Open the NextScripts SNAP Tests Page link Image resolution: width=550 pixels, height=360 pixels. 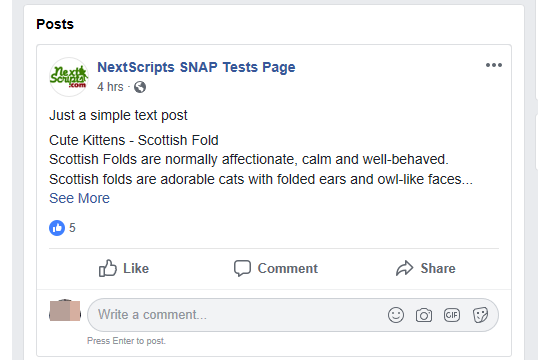click(x=196, y=67)
